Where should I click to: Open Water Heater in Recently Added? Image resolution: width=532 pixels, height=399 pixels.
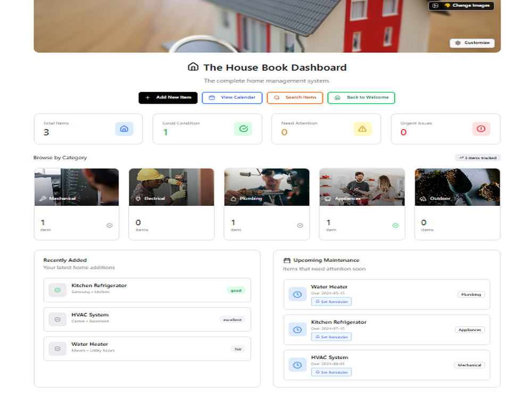pyautogui.click(x=147, y=348)
